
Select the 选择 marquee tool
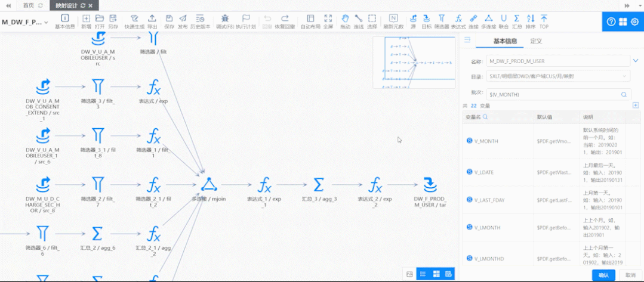click(x=372, y=21)
